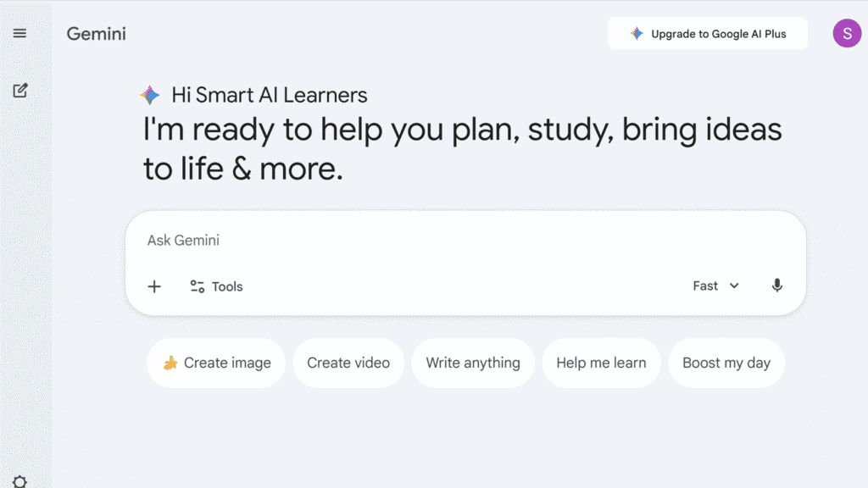Activate voice input with the microphone icon
The width and height of the screenshot is (868, 488).
coord(777,286)
